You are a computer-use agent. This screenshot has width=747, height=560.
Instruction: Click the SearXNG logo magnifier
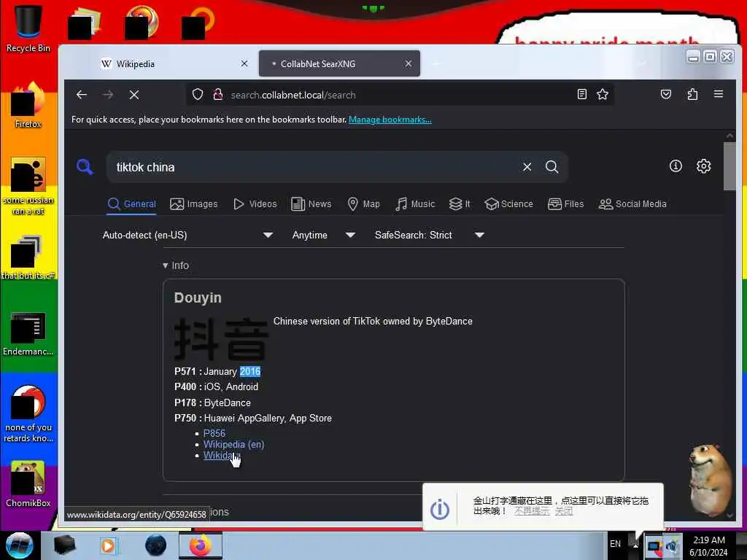pos(85,167)
